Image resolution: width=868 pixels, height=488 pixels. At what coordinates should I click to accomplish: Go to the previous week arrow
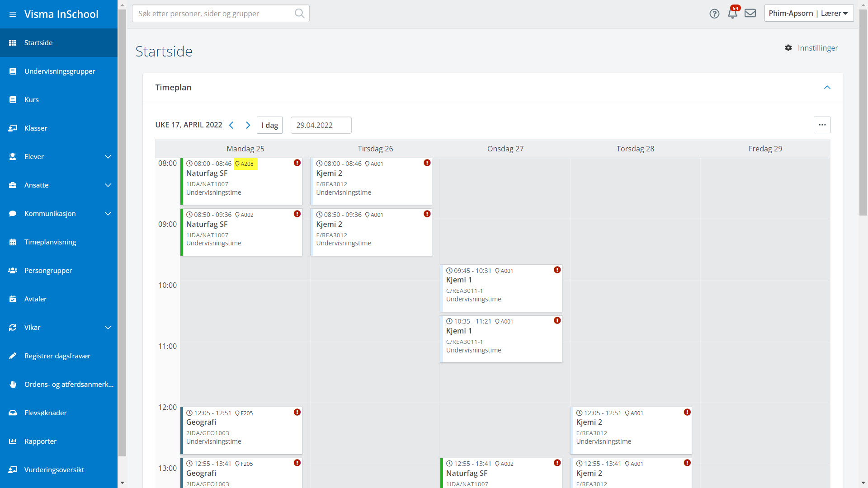231,125
